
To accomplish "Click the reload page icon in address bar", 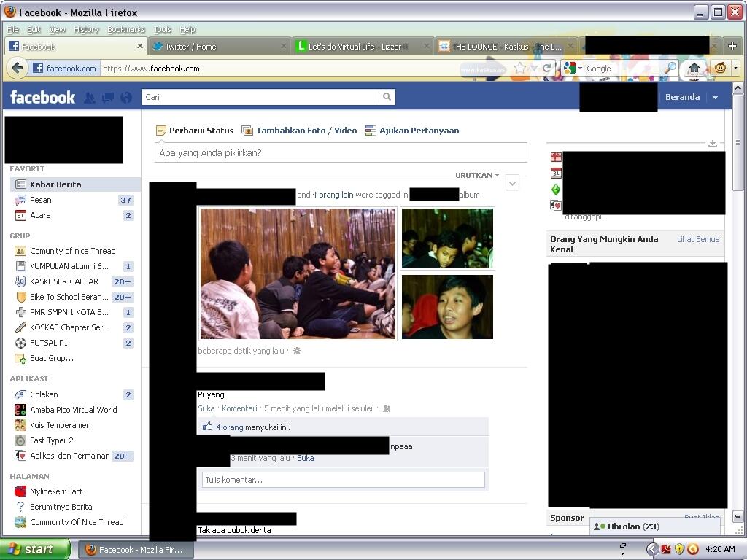I will tap(547, 68).
